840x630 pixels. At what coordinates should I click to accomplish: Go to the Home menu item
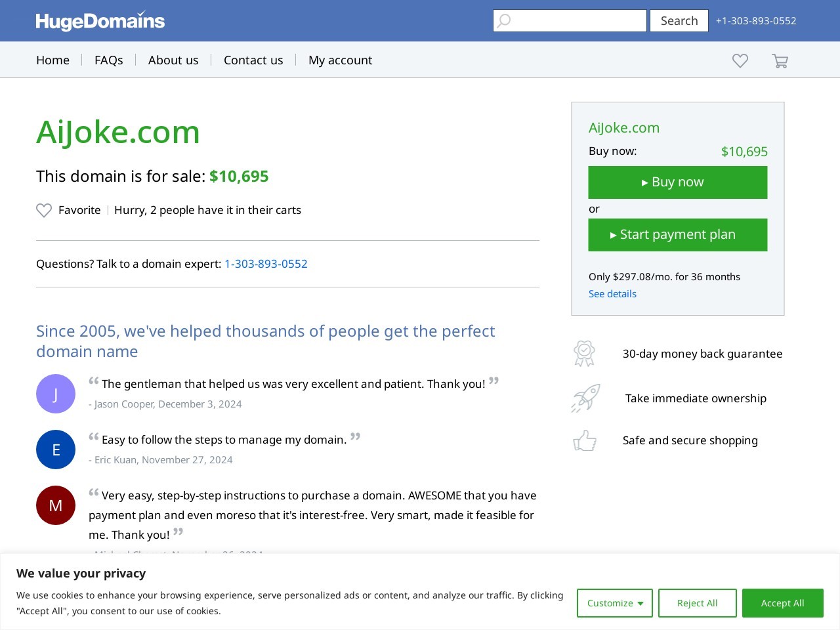point(52,60)
